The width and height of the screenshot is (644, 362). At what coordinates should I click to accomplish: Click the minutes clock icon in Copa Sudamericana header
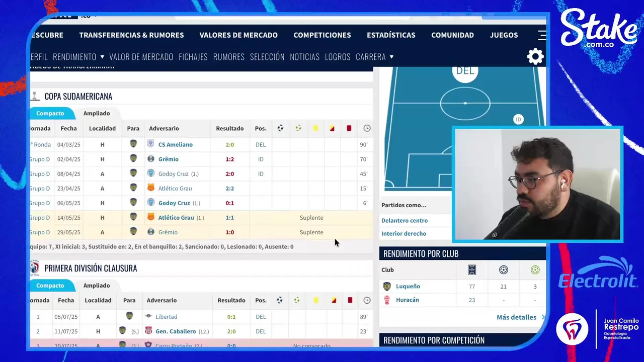pos(367,128)
